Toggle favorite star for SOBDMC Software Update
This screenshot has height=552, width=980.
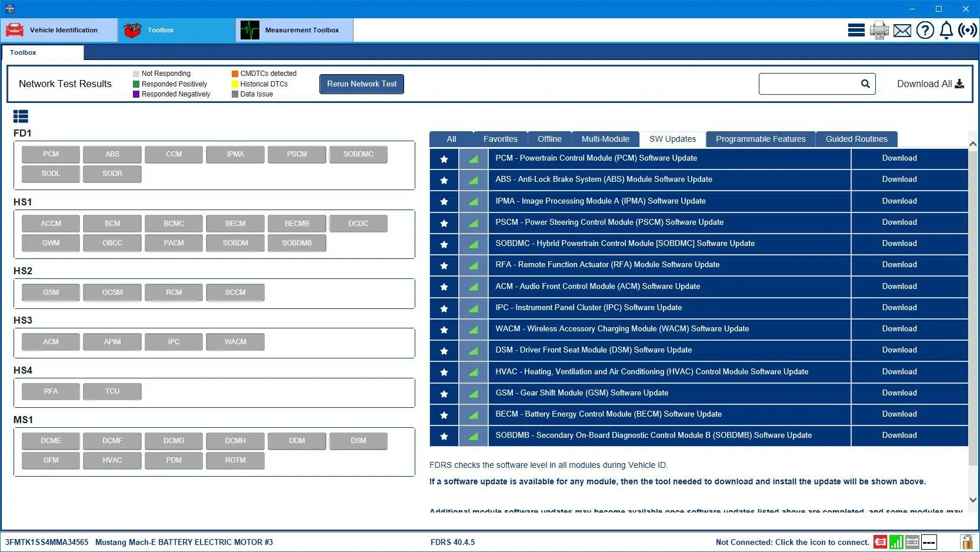pyautogui.click(x=444, y=244)
